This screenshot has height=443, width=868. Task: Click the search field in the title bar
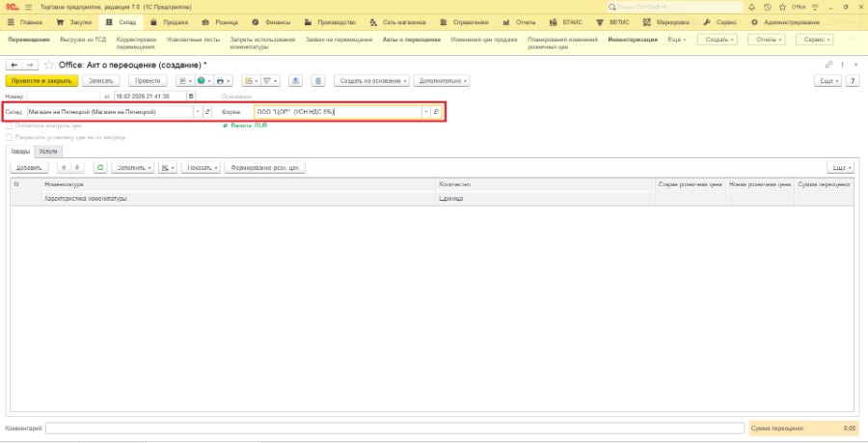(x=675, y=7)
